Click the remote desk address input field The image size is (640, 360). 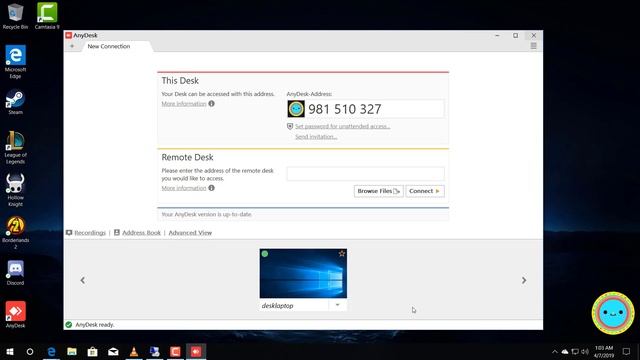[365, 173]
